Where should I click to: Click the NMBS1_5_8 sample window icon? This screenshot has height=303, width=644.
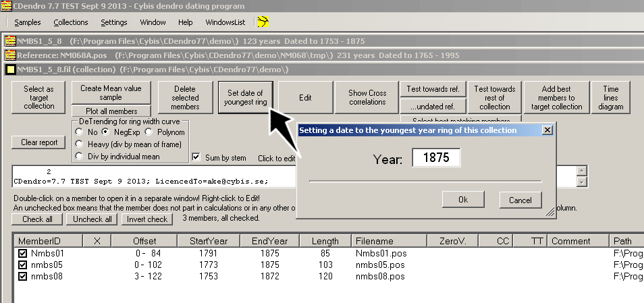pyautogui.click(x=10, y=41)
